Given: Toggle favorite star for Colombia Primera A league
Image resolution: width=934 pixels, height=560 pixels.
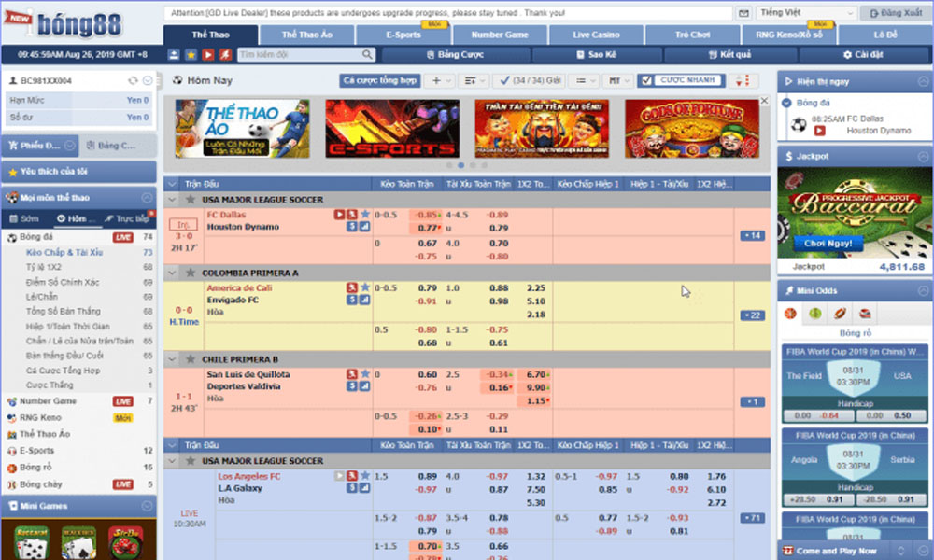Looking at the screenshot, I should coord(191,273).
